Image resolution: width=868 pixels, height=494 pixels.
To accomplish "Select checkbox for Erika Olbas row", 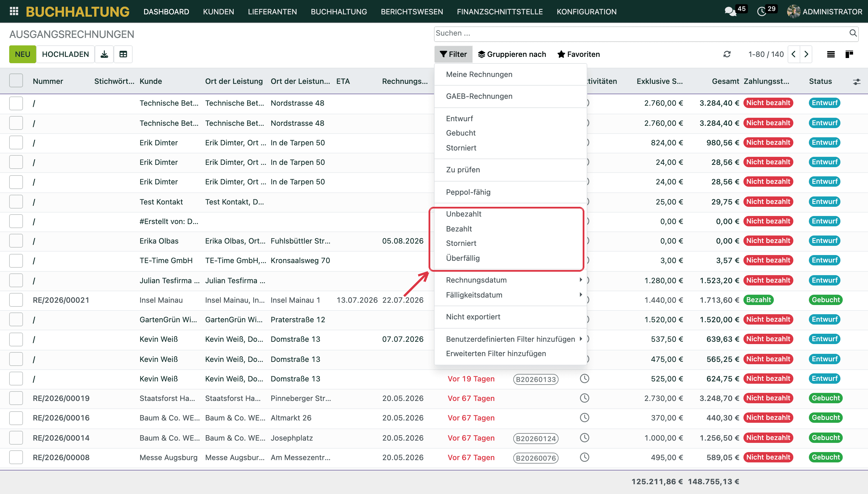I will [x=16, y=241].
